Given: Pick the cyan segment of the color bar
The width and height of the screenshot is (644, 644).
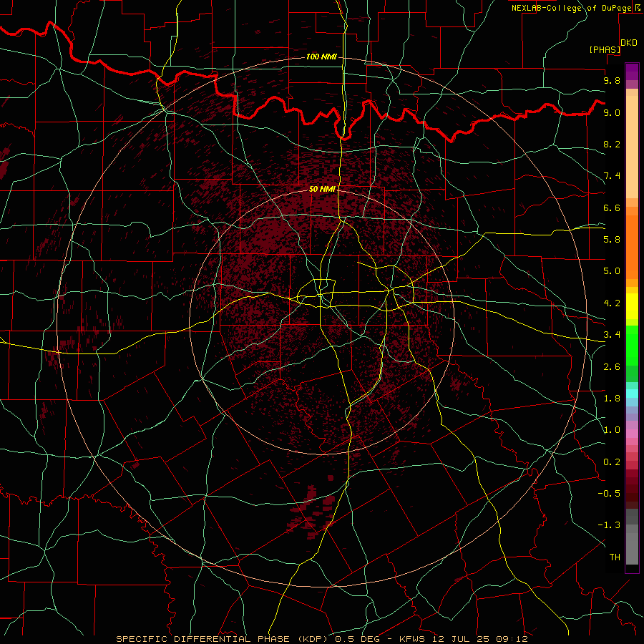Looking at the screenshot, I should (632, 393).
